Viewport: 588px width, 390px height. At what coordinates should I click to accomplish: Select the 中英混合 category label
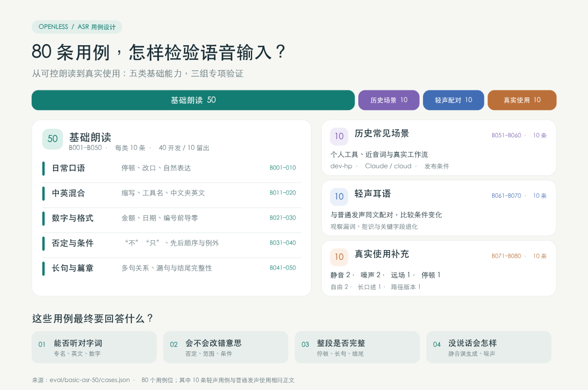[68, 193]
